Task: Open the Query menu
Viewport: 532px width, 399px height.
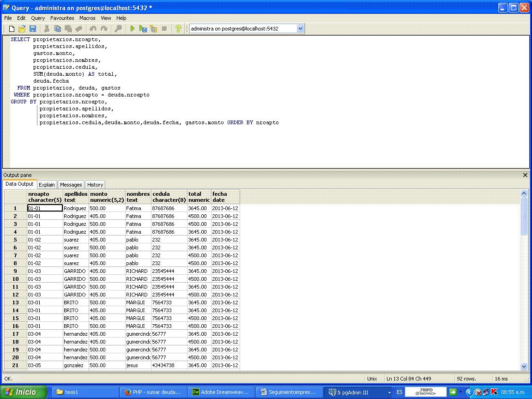Action: coord(38,18)
